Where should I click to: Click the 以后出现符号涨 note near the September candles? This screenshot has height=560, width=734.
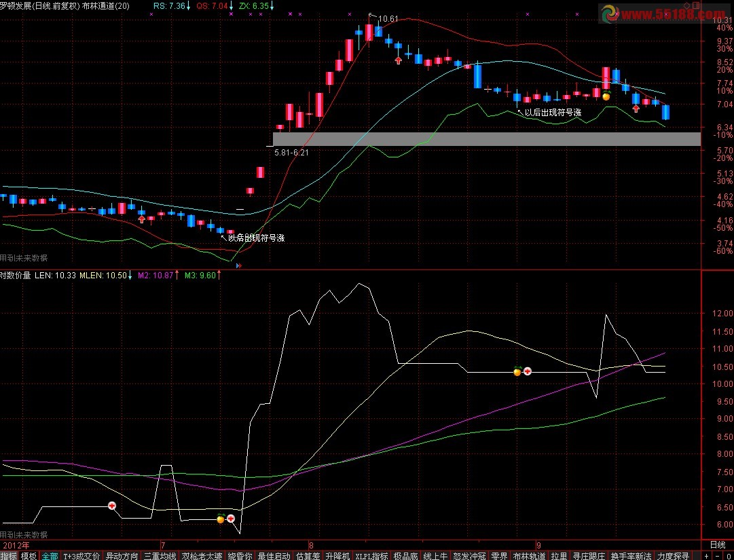click(x=553, y=112)
